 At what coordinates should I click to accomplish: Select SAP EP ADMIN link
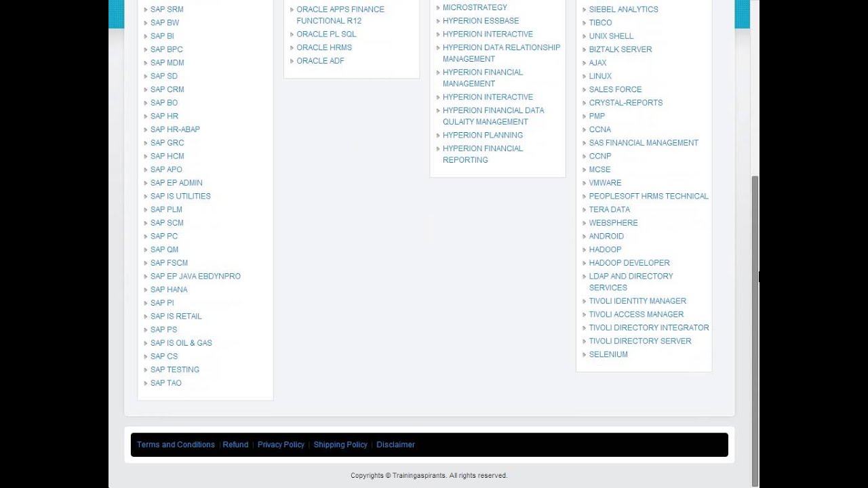click(176, 183)
